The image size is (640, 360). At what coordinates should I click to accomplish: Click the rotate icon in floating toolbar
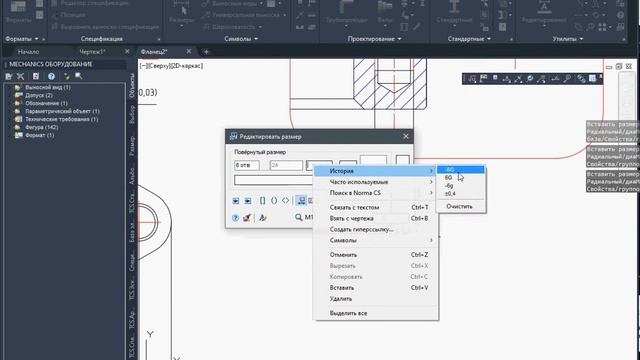(529, 79)
